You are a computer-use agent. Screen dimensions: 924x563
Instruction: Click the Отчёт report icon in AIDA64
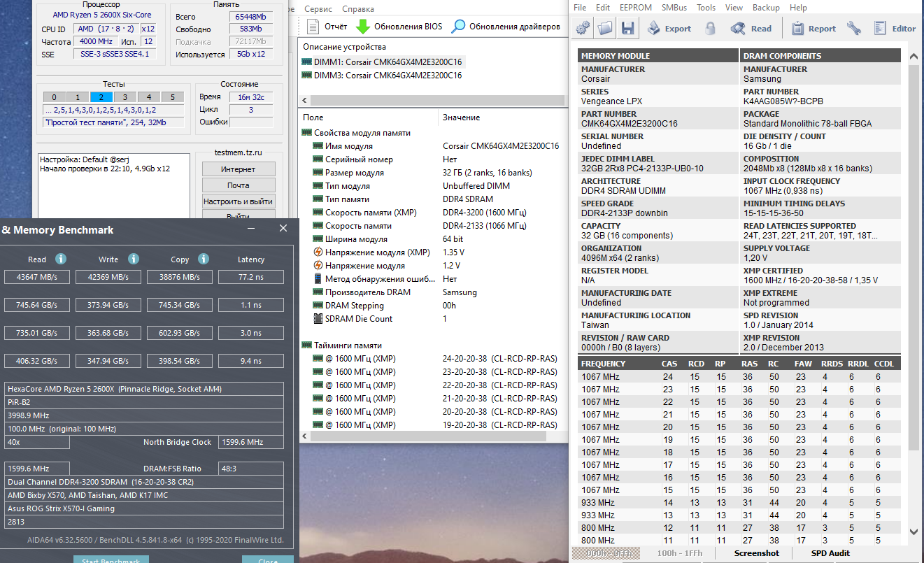[313, 27]
